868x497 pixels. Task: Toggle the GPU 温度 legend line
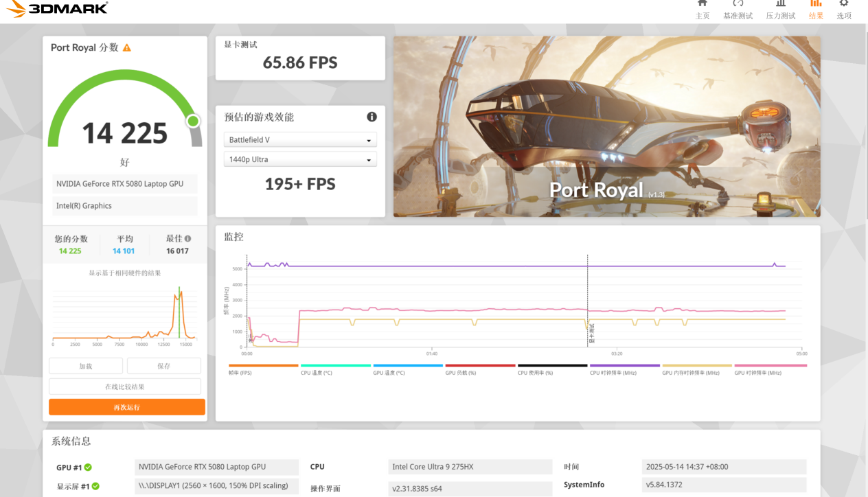pos(409,369)
